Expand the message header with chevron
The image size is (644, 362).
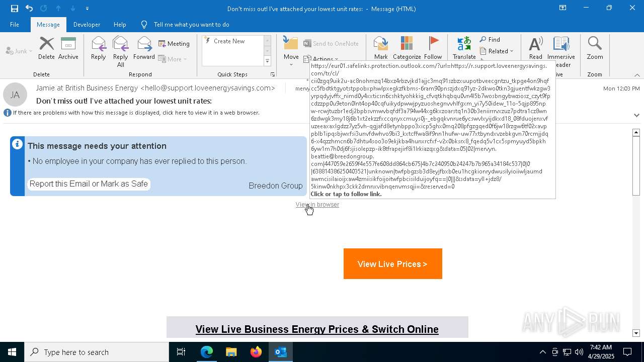coord(636,115)
